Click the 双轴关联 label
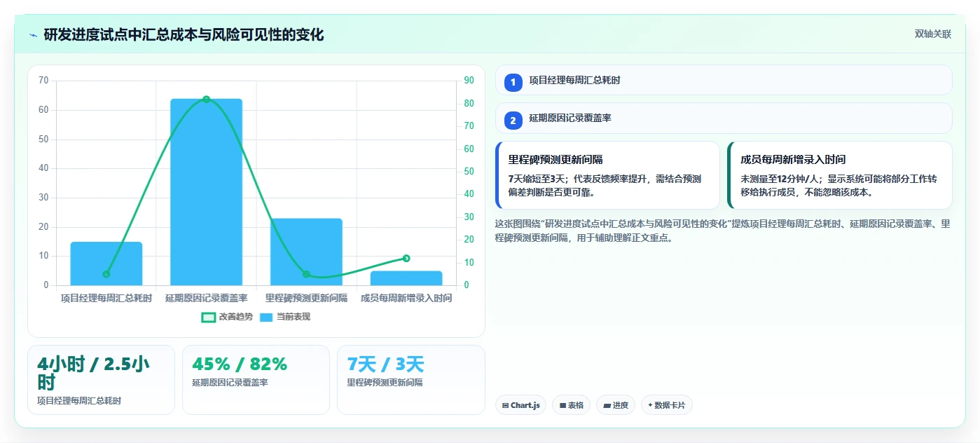The image size is (980, 443). pyautogui.click(x=932, y=34)
